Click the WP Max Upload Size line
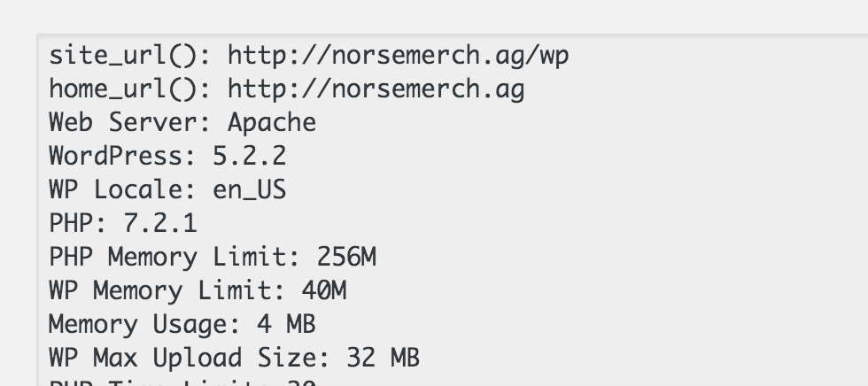 tap(234, 358)
